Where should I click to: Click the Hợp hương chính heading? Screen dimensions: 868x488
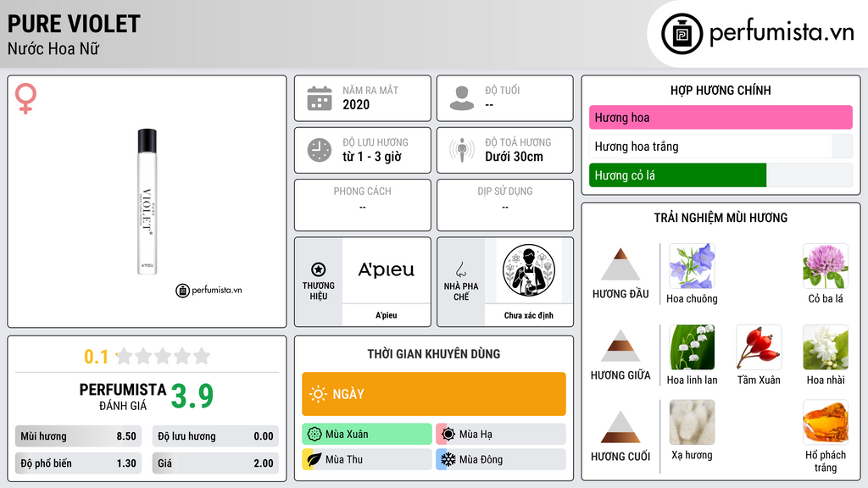[721, 90]
